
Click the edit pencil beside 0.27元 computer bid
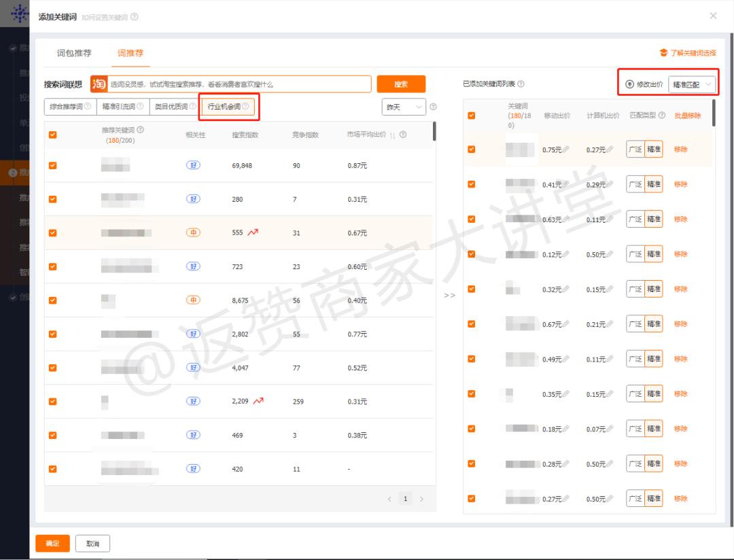pos(610,150)
